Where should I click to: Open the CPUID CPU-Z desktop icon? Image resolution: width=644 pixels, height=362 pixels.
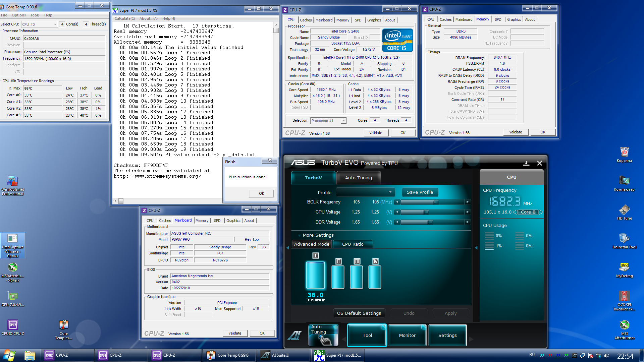(x=13, y=327)
